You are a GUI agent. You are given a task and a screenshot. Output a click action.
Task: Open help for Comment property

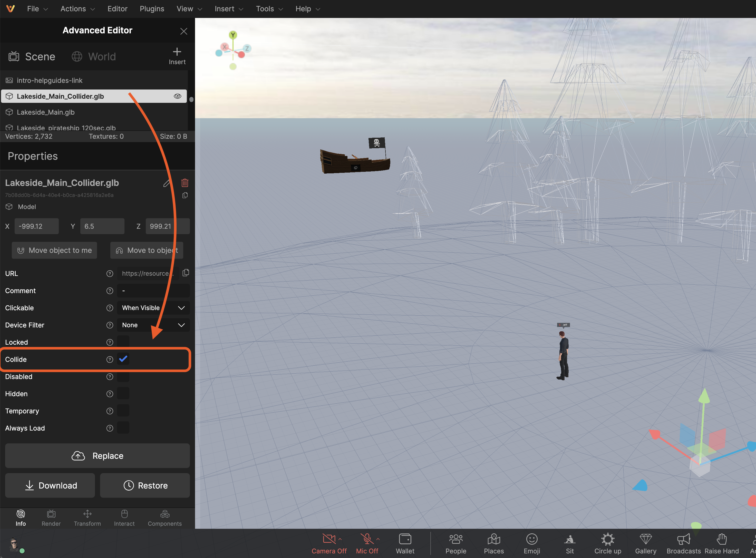pyautogui.click(x=110, y=291)
